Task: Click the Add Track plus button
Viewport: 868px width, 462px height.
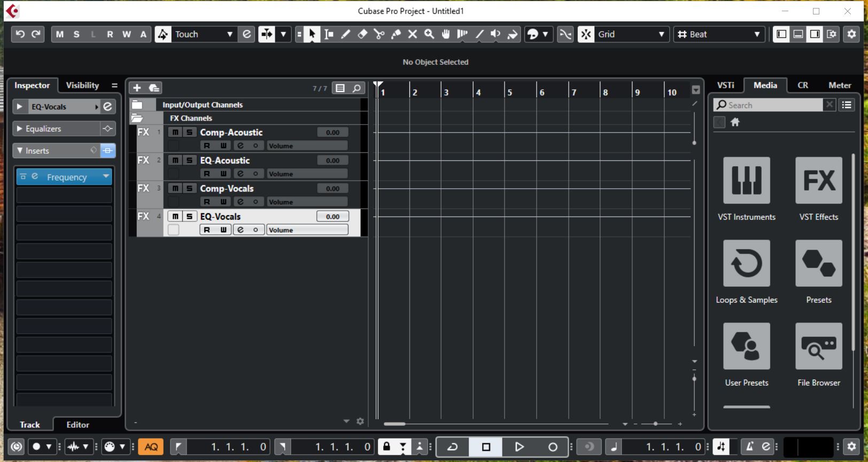Action: coord(137,88)
